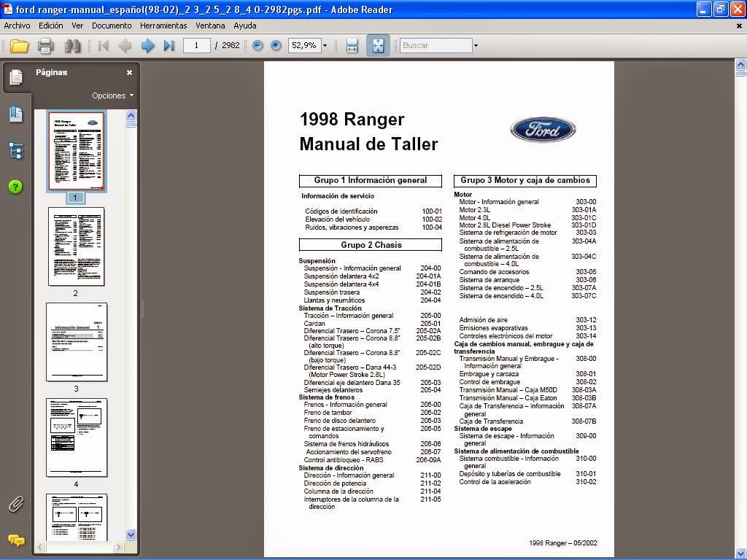The height and width of the screenshot is (560, 747).
Task: Select page 3 thumbnail
Action: (76, 342)
